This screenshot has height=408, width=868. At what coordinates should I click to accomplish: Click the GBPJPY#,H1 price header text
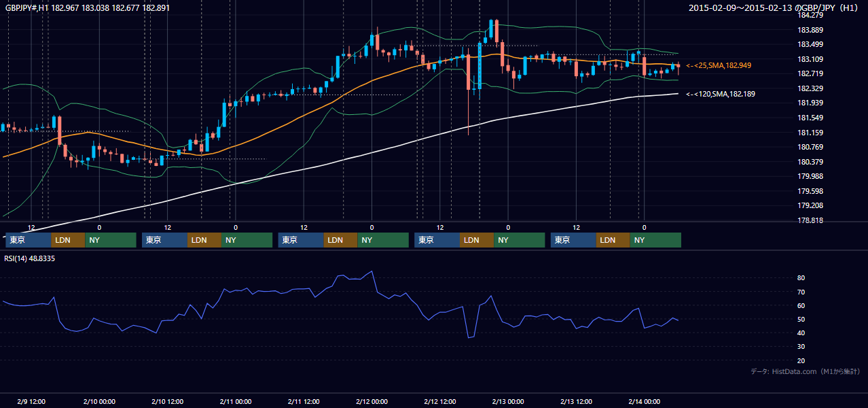(x=88, y=7)
